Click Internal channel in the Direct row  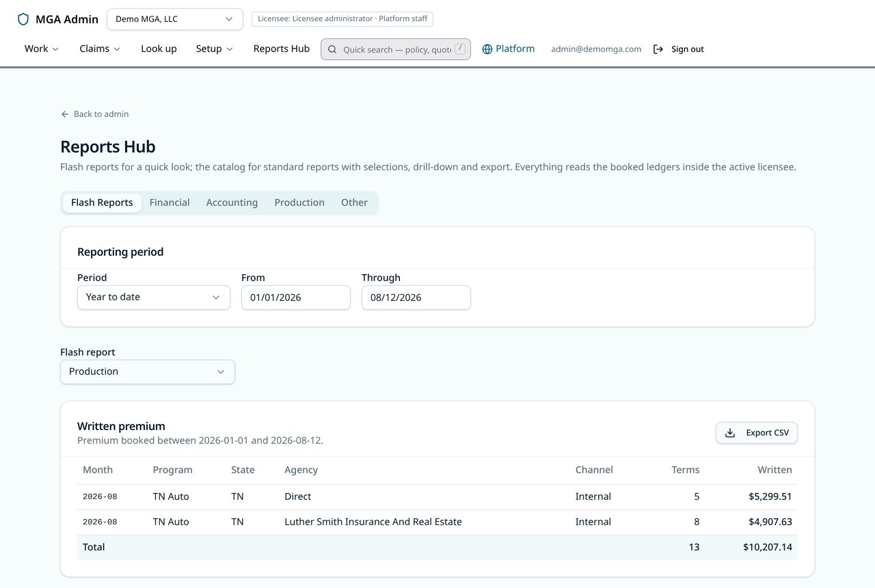pyautogui.click(x=593, y=497)
